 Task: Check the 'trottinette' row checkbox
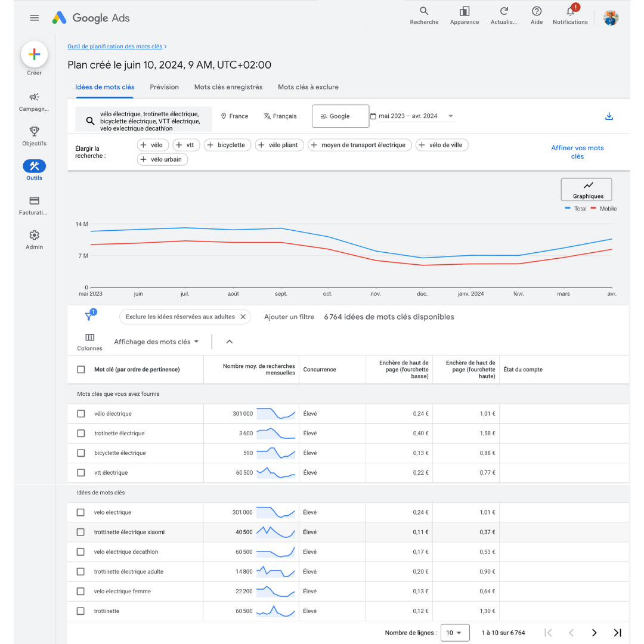80,611
